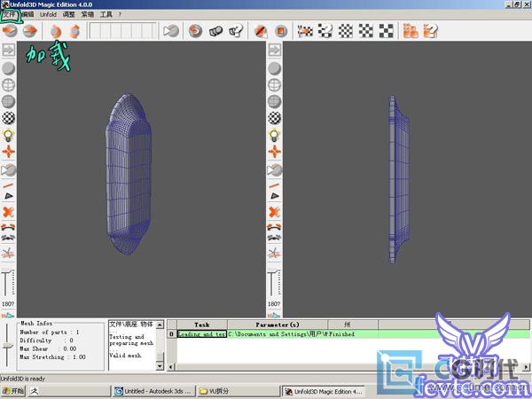Click the save mesh orange arrow icon in top toolbar
Image resolution: width=532 pixels, height=399 pixels.
tap(30, 31)
